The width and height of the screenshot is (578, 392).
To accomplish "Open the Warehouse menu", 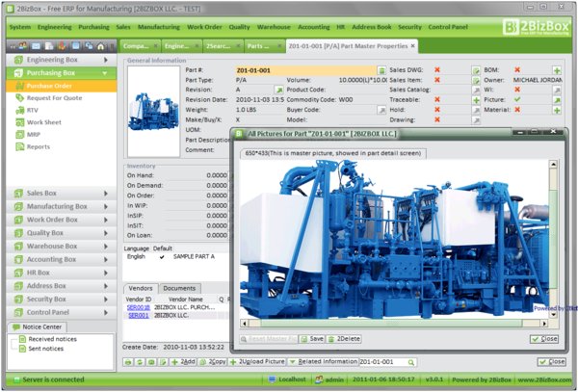I will [x=272, y=27].
